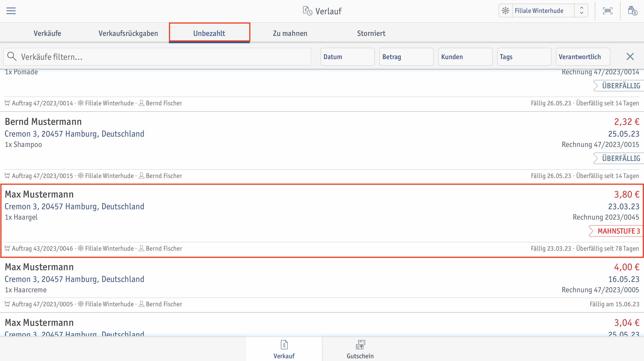Click snowflake icon in Auftrag 43/2023/0046 row
Image resolution: width=644 pixels, height=361 pixels.
[x=81, y=249]
